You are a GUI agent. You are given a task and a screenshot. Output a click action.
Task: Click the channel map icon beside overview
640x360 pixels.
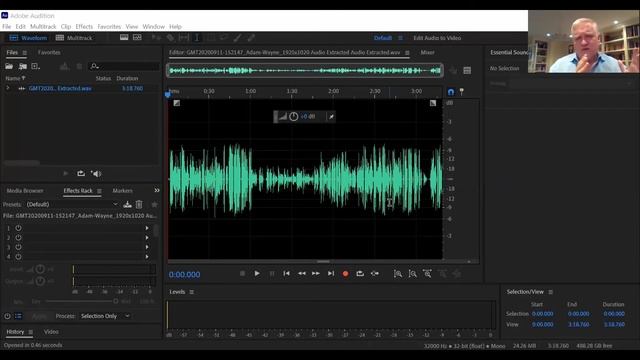(x=467, y=71)
